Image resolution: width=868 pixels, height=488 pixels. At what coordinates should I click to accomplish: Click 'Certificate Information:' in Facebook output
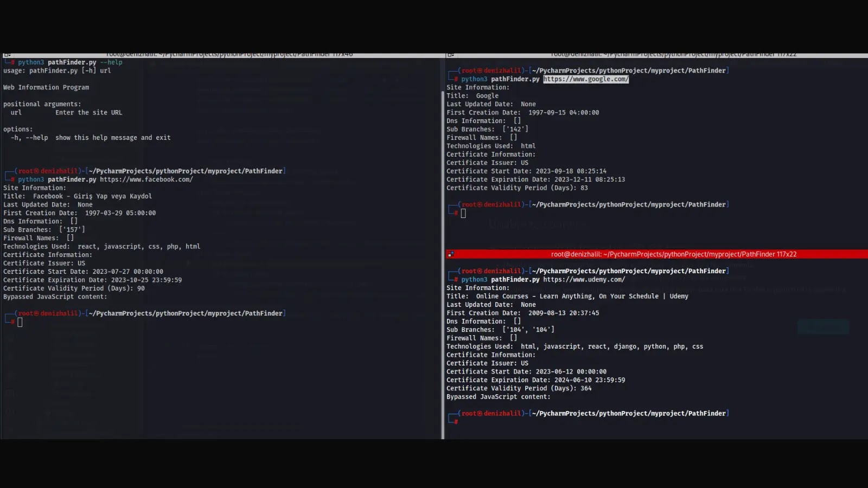[x=48, y=255]
